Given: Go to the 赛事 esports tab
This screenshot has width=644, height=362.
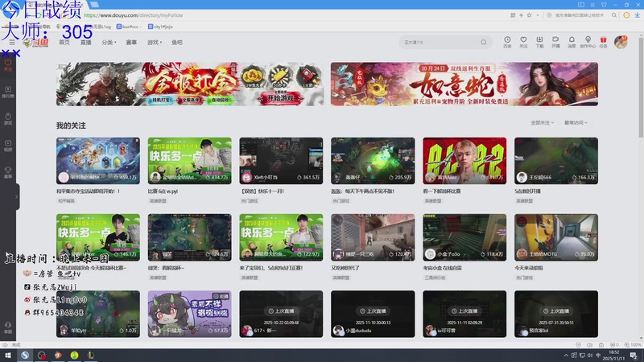Looking at the screenshot, I should tap(131, 43).
